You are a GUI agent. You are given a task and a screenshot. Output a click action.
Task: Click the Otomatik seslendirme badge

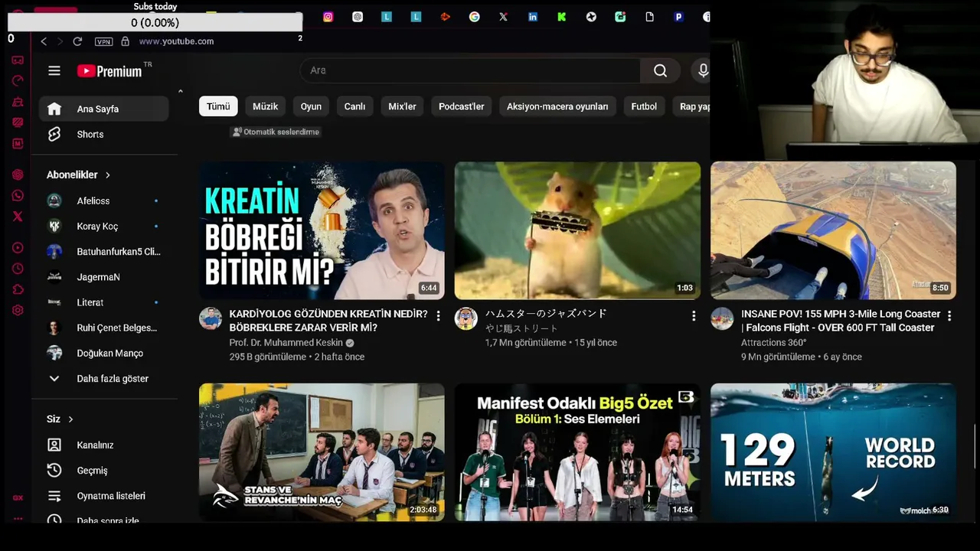pyautogui.click(x=276, y=132)
